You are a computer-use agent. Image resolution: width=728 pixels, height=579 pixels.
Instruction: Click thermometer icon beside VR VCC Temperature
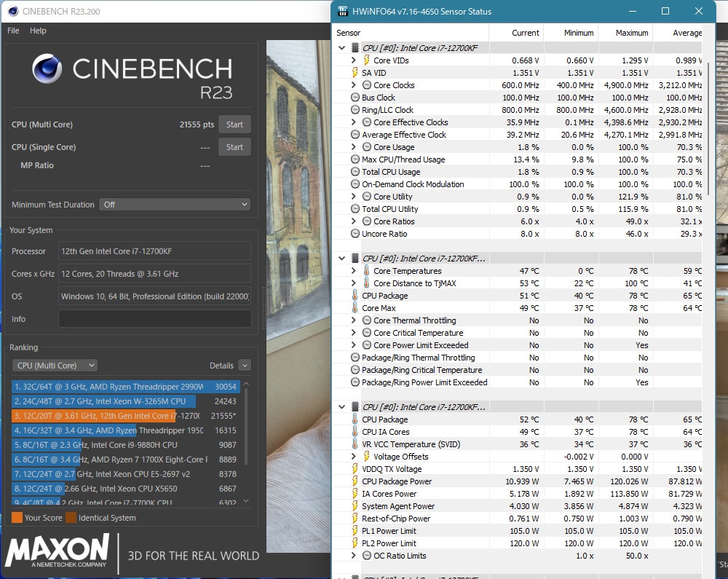click(x=355, y=444)
